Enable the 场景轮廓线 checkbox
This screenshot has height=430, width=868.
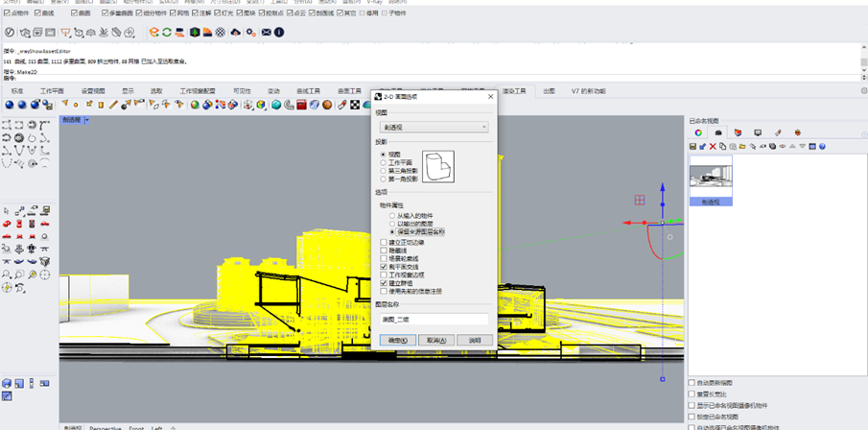[x=384, y=259]
